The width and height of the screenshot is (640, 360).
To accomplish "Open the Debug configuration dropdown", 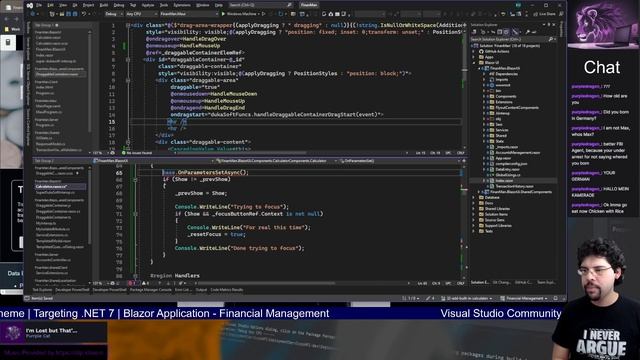I will pos(113,14).
